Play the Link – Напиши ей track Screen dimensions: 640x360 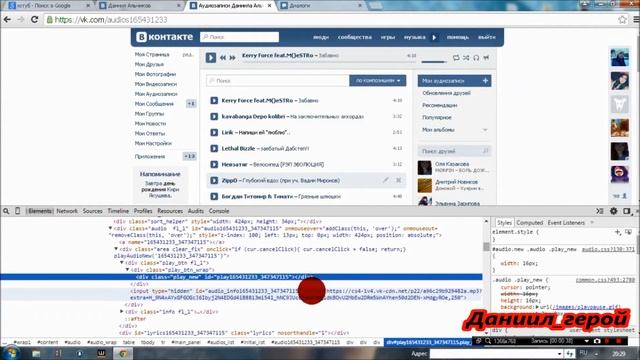(x=214, y=132)
